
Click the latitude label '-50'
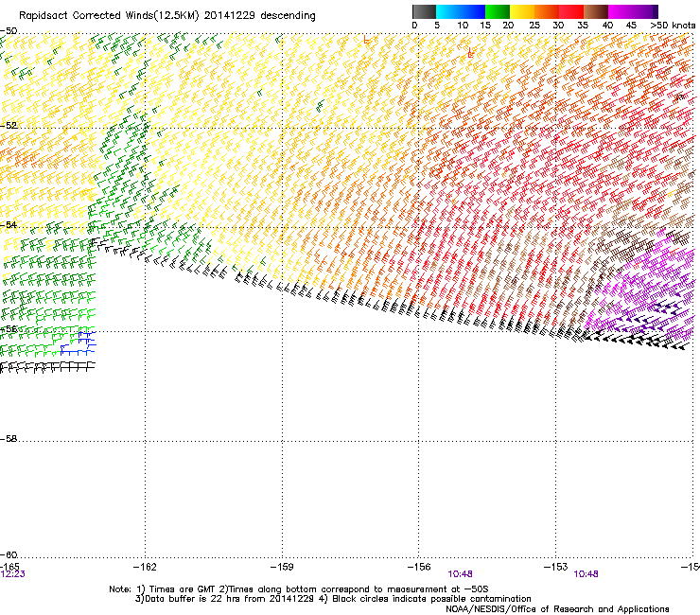[9, 31]
